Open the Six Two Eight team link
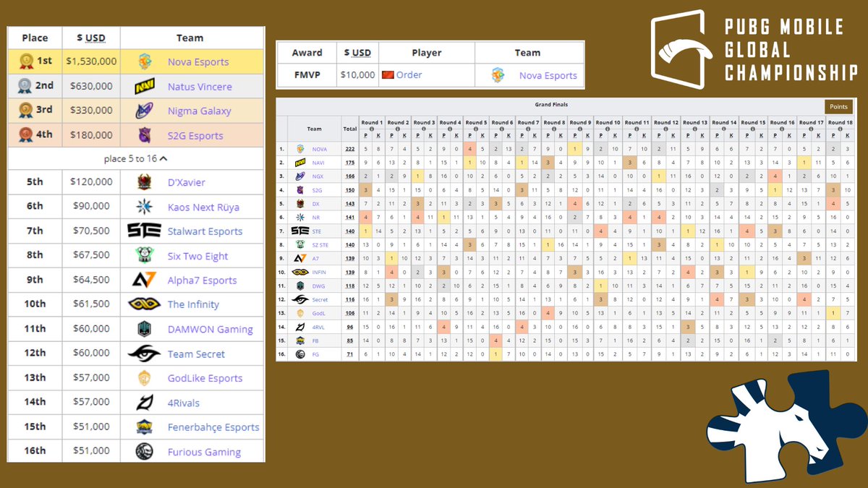 [197, 256]
